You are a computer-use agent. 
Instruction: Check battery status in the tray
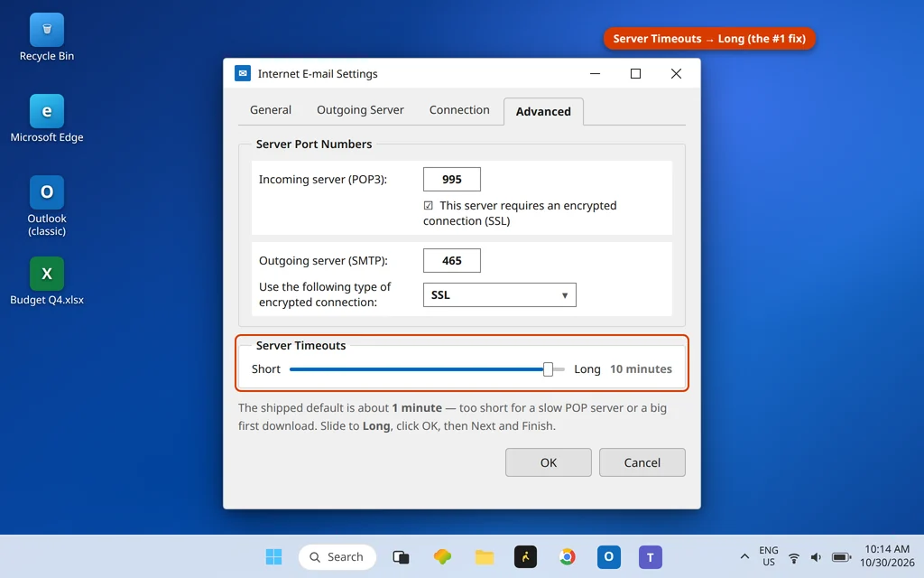[842, 556]
